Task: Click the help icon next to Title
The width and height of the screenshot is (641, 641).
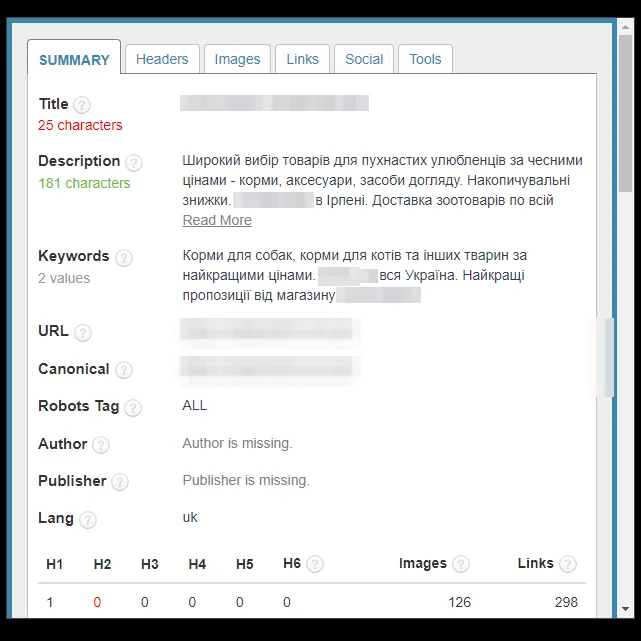Action: coord(82,105)
